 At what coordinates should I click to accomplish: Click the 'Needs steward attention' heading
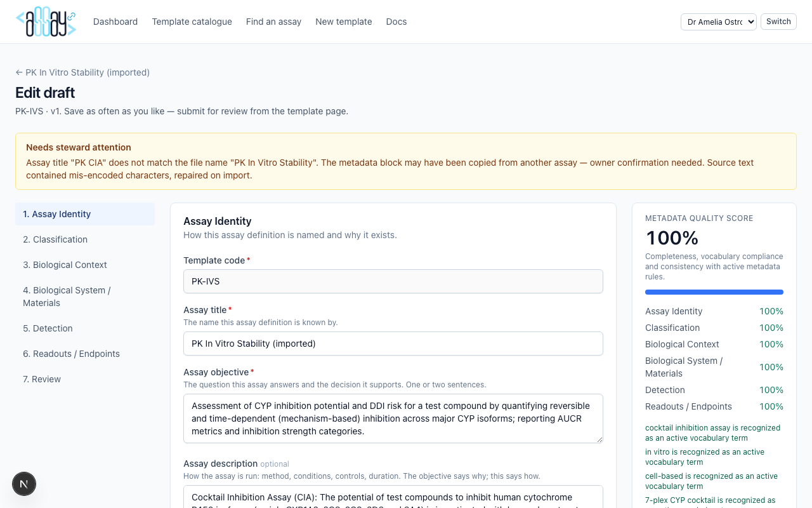tap(79, 147)
